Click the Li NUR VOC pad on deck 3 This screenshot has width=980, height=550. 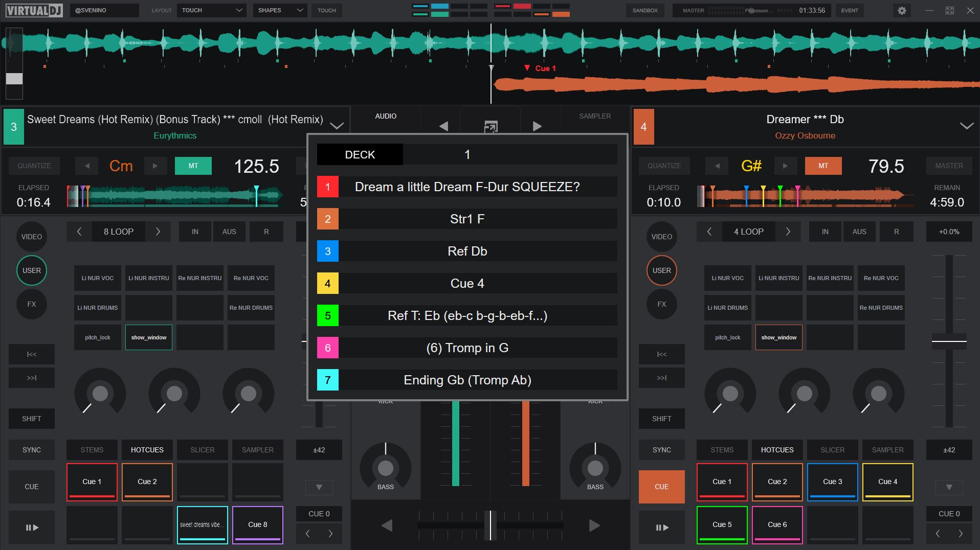pos(98,278)
